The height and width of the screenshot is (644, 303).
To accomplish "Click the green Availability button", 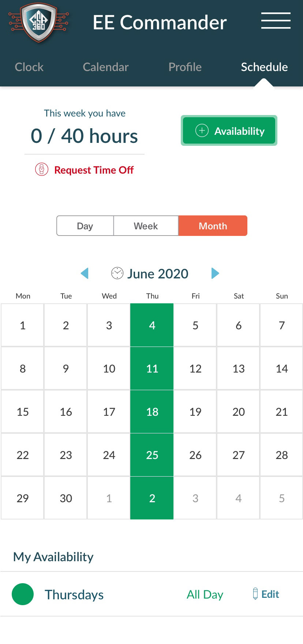I will coord(229,130).
